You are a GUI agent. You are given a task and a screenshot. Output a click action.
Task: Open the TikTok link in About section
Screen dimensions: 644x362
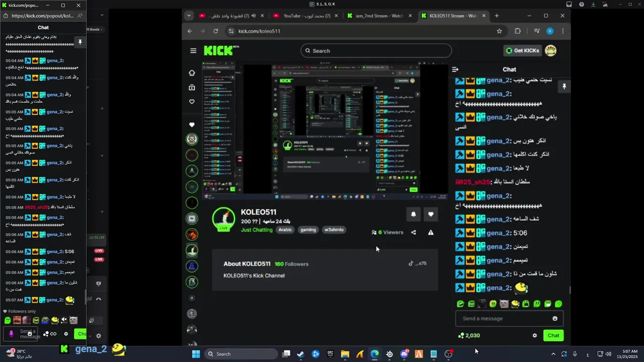click(417, 263)
